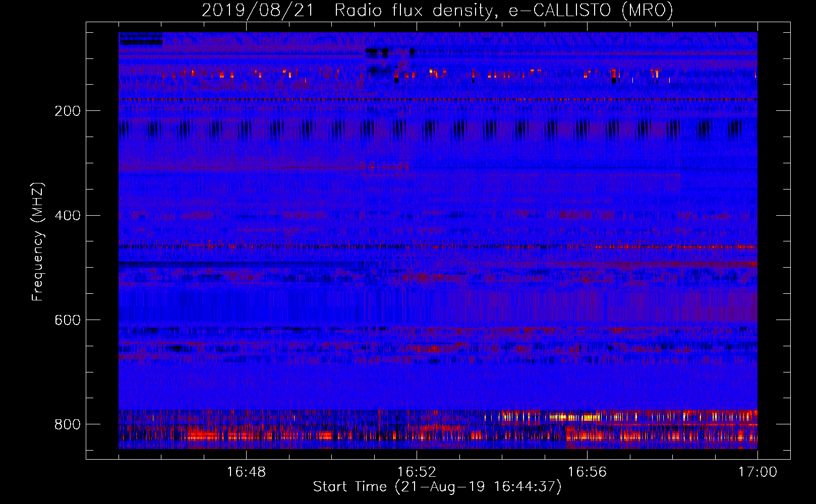Screen dimensions: 816x504
Task: Select the 400 frequency tick label
Action: (67, 216)
